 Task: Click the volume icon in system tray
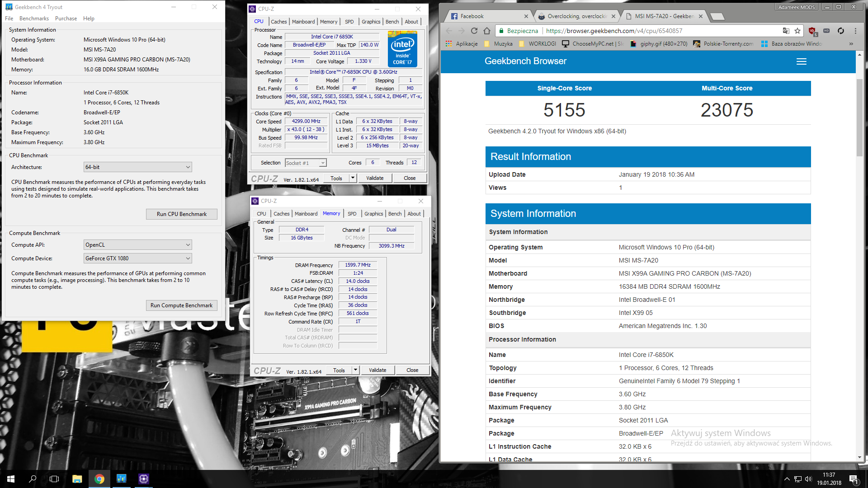pos(808,479)
